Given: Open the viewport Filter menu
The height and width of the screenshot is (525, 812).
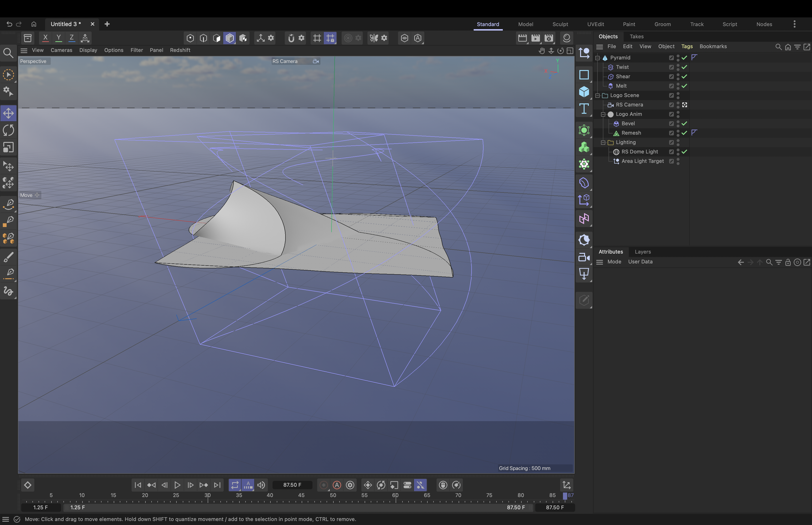Looking at the screenshot, I should point(137,50).
